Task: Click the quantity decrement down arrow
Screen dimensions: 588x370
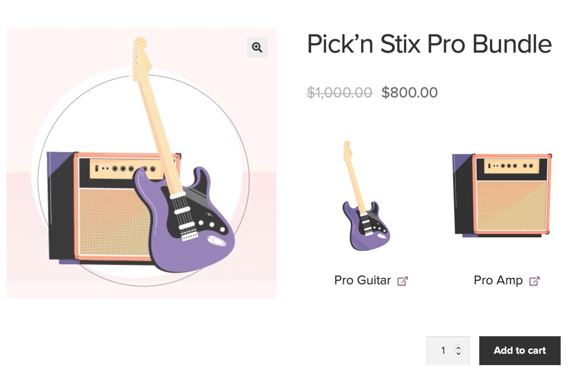Action: pos(458,354)
